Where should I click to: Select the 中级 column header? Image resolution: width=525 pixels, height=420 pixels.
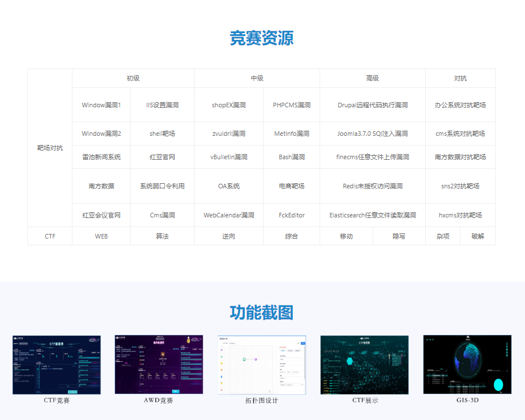coord(257,78)
